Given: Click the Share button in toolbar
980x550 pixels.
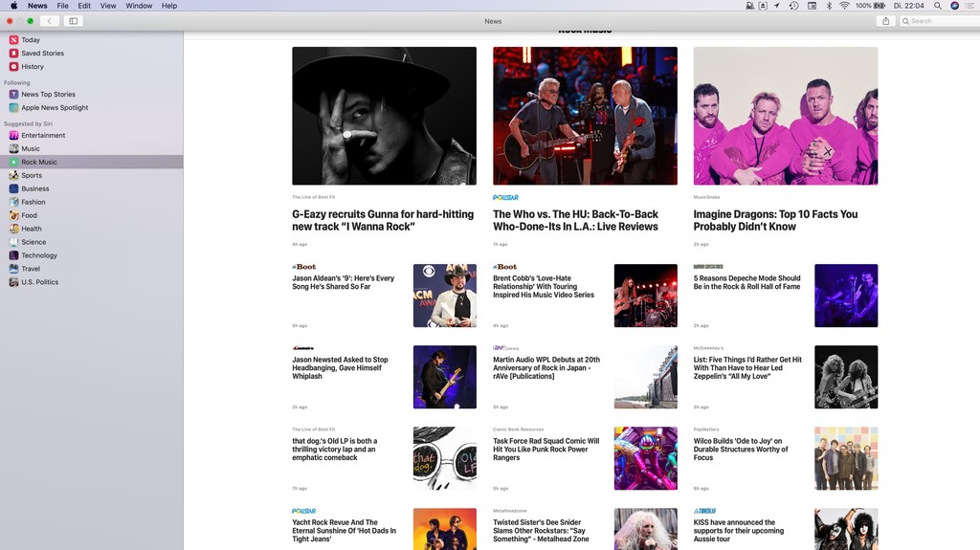Looking at the screenshot, I should coord(885,21).
